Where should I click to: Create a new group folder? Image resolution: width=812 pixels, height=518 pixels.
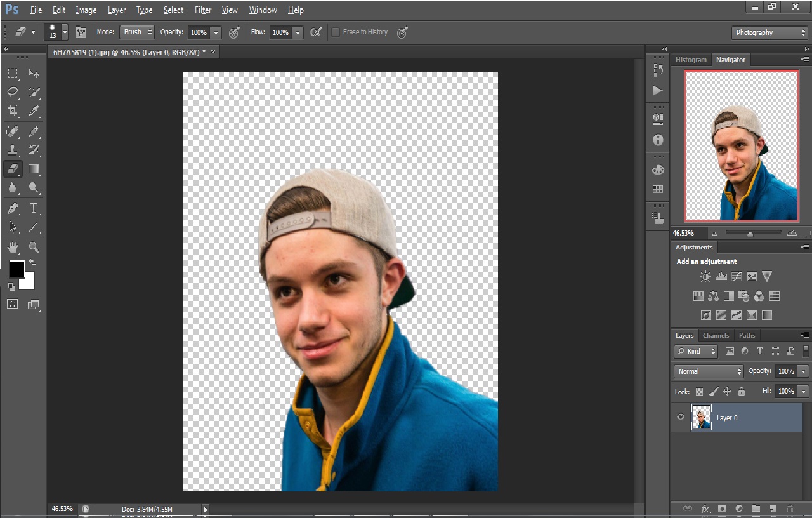(x=756, y=509)
